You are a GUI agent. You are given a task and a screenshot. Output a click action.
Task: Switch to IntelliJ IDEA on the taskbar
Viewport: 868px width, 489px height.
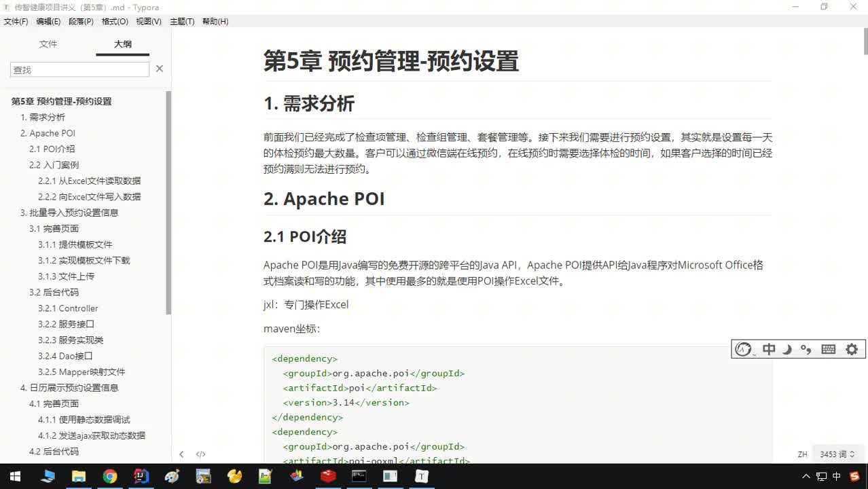pos(141,476)
